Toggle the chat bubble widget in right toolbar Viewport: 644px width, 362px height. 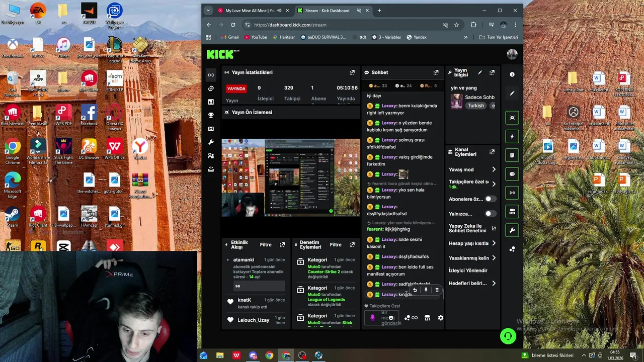point(512,174)
